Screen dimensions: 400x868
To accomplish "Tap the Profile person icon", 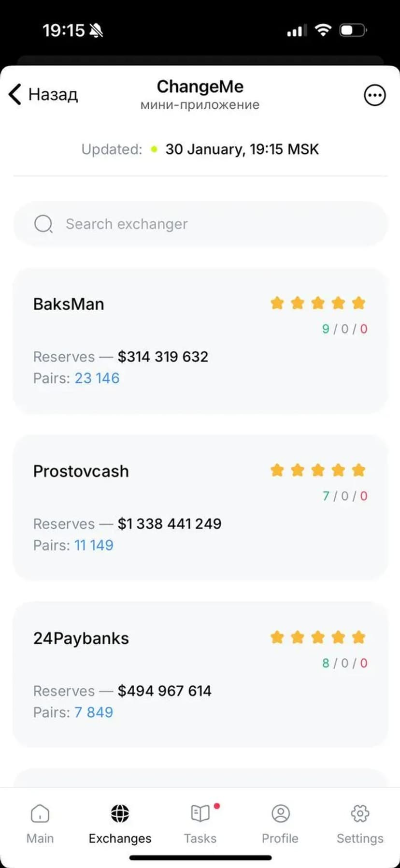I will (280, 813).
